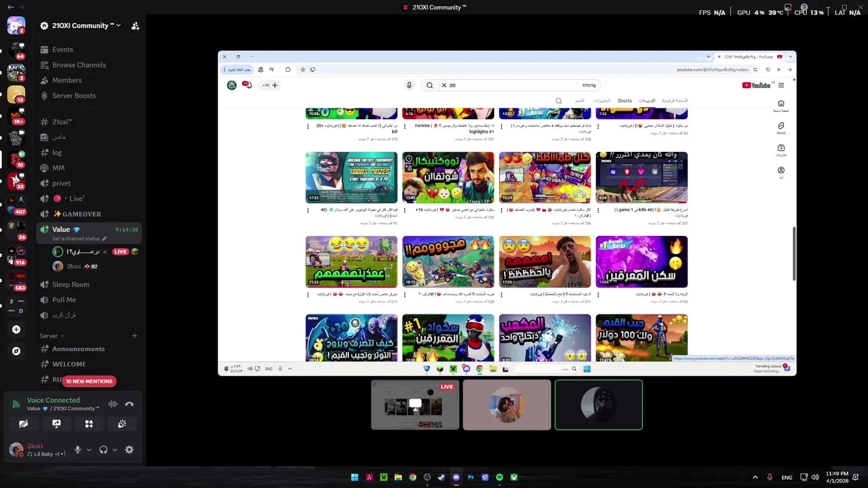Open the Announcements channel
The image size is (868, 488).
click(89, 349)
